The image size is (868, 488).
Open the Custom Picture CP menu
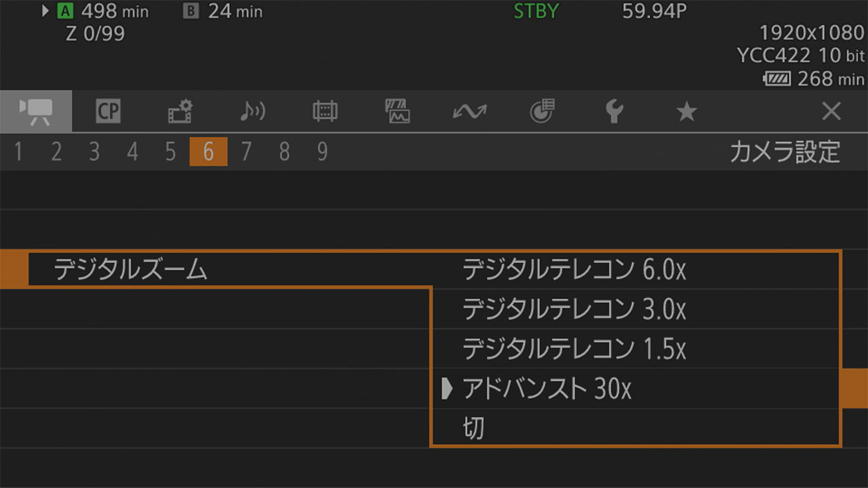[x=108, y=112]
